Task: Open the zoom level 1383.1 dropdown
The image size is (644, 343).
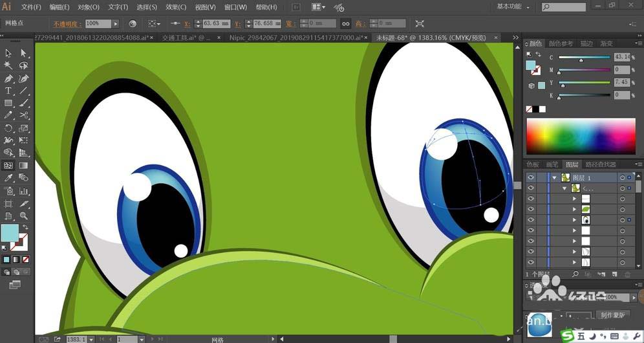Action: coord(91,339)
